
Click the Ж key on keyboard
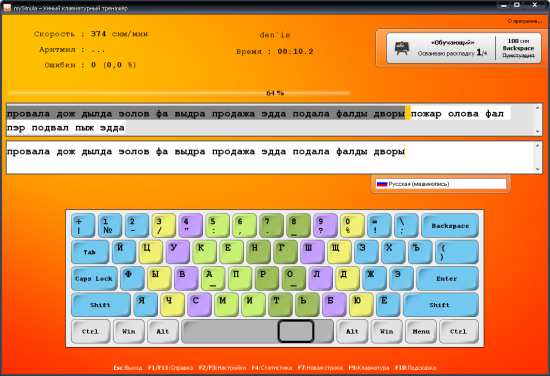click(374, 278)
